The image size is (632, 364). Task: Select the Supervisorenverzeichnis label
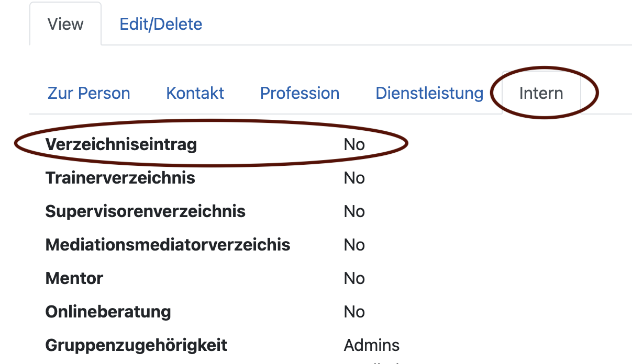145,211
